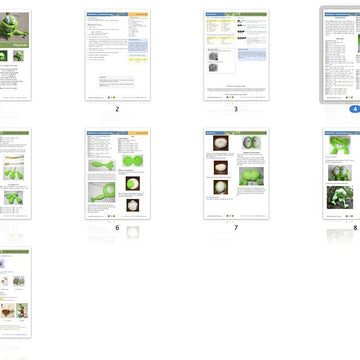This screenshot has width=360, height=360.
Task: Select the page 2 thumbnail
Action: 118,55
